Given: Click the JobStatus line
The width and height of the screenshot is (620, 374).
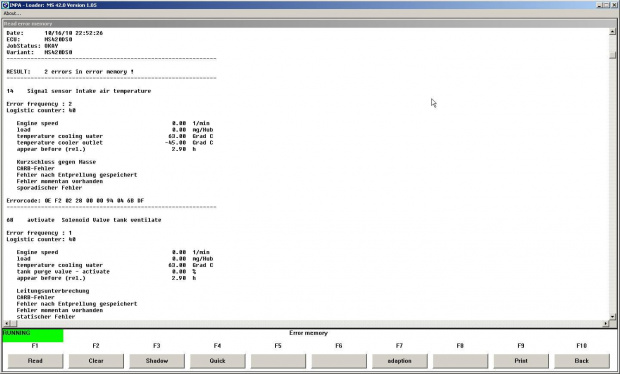Looking at the screenshot, I should 32,46.
